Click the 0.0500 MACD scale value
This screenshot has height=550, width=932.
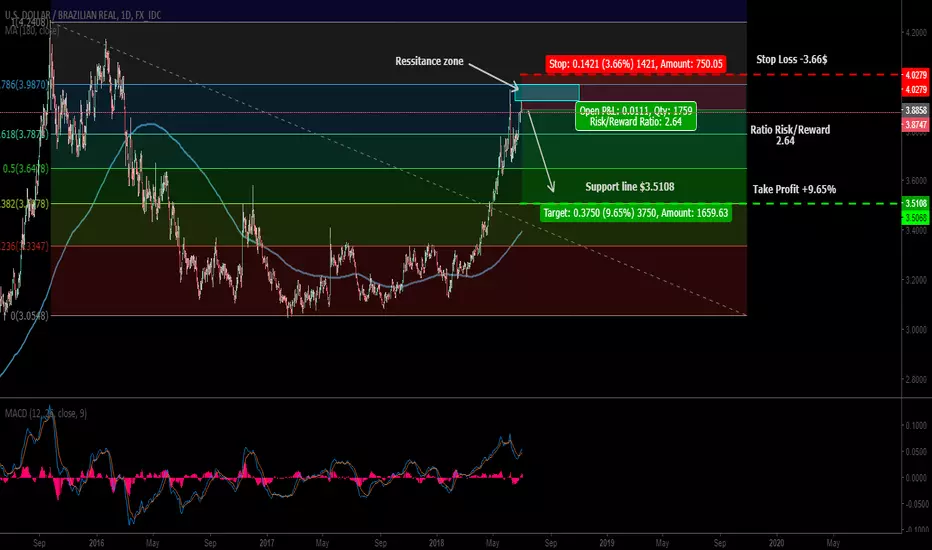pos(916,452)
